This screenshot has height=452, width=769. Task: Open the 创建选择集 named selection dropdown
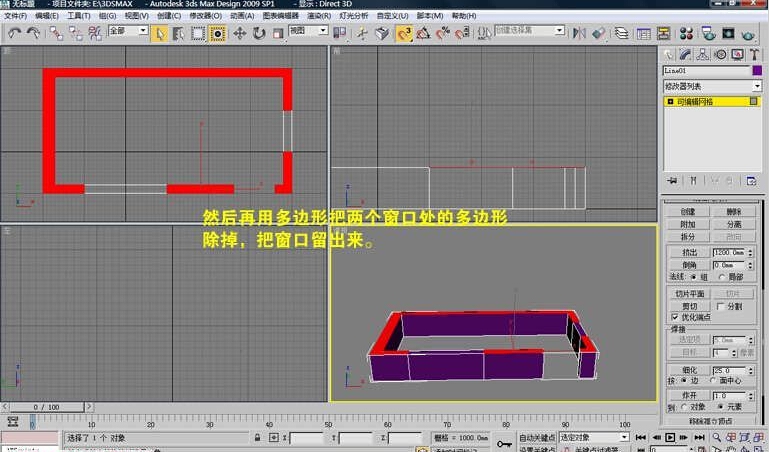(x=529, y=30)
